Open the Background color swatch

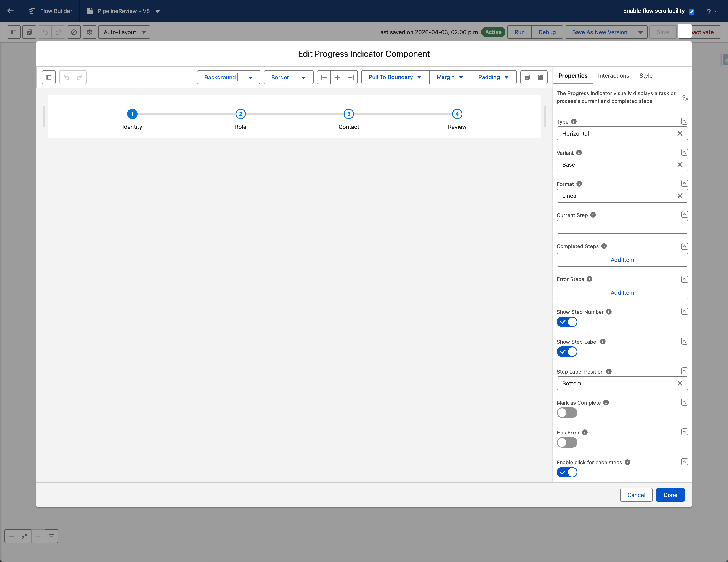pyautogui.click(x=242, y=77)
